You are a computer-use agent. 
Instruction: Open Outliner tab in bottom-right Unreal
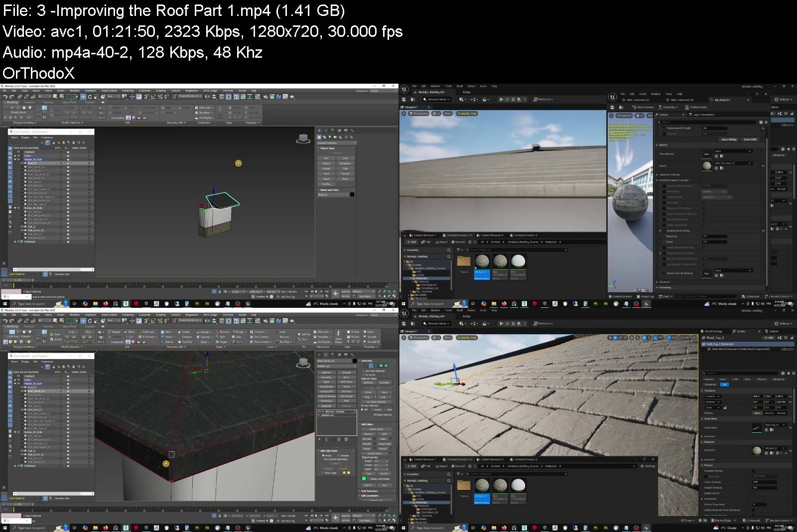point(771,331)
